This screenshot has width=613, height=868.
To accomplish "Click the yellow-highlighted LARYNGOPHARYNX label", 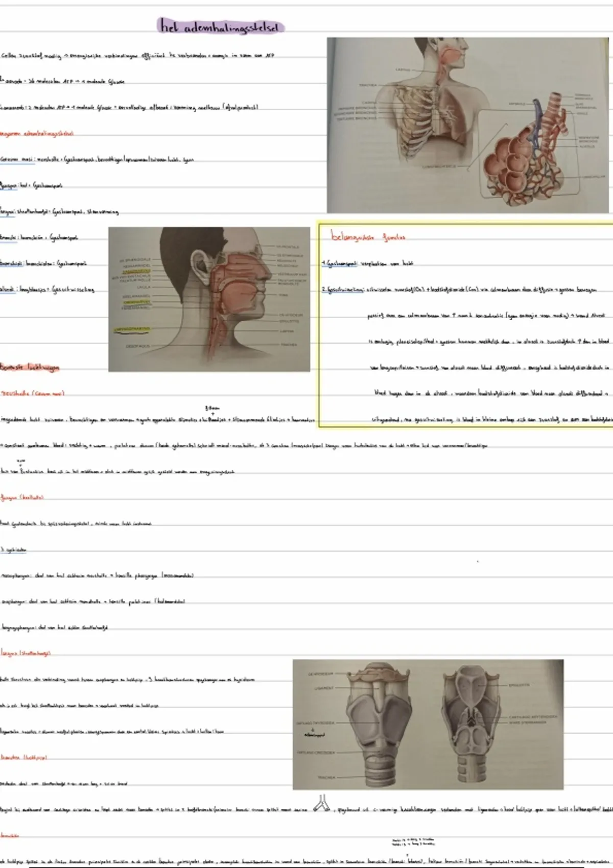I will click(x=132, y=329).
